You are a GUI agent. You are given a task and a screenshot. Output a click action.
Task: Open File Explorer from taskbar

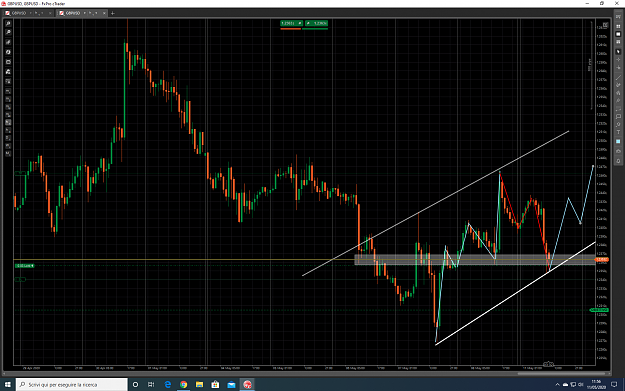[199, 385]
